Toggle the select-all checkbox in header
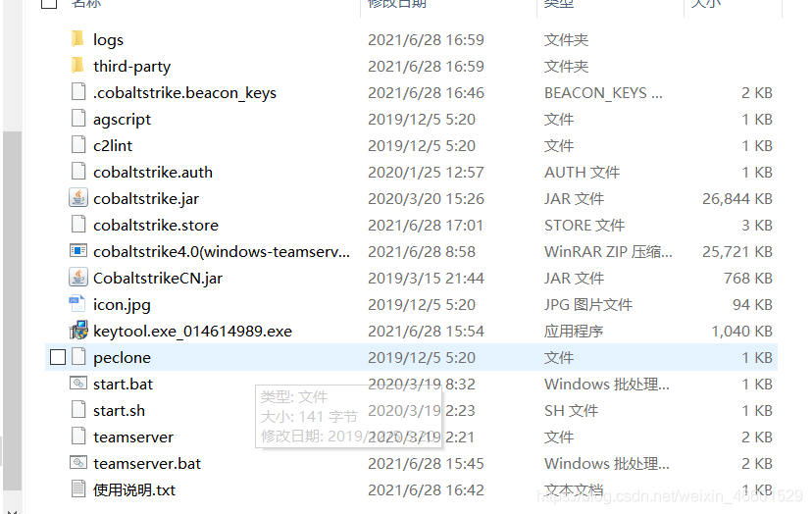This screenshot has height=514, width=812. (49, 3)
